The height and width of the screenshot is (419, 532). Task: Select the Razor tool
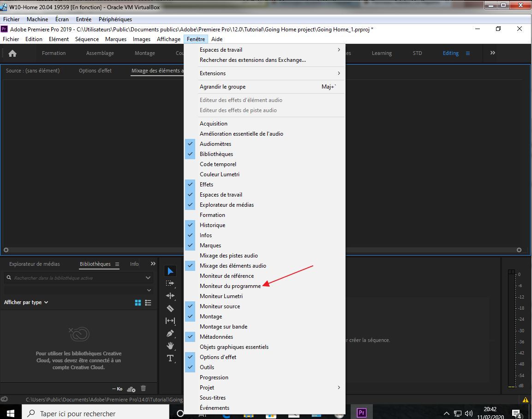(170, 308)
